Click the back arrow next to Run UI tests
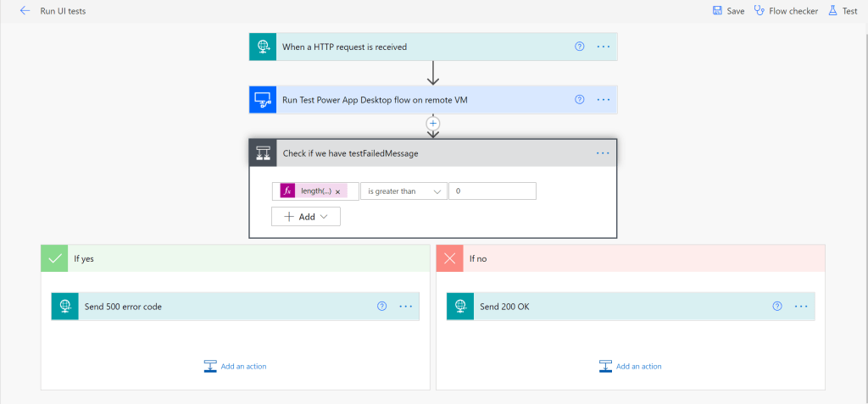868x404 pixels. coord(25,11)
